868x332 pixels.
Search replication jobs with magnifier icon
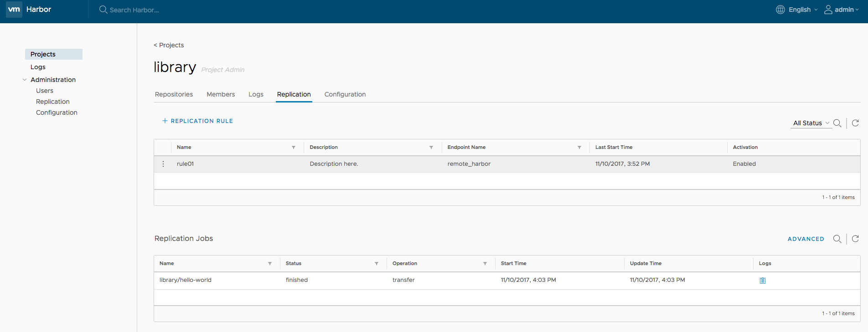point(837,239)
